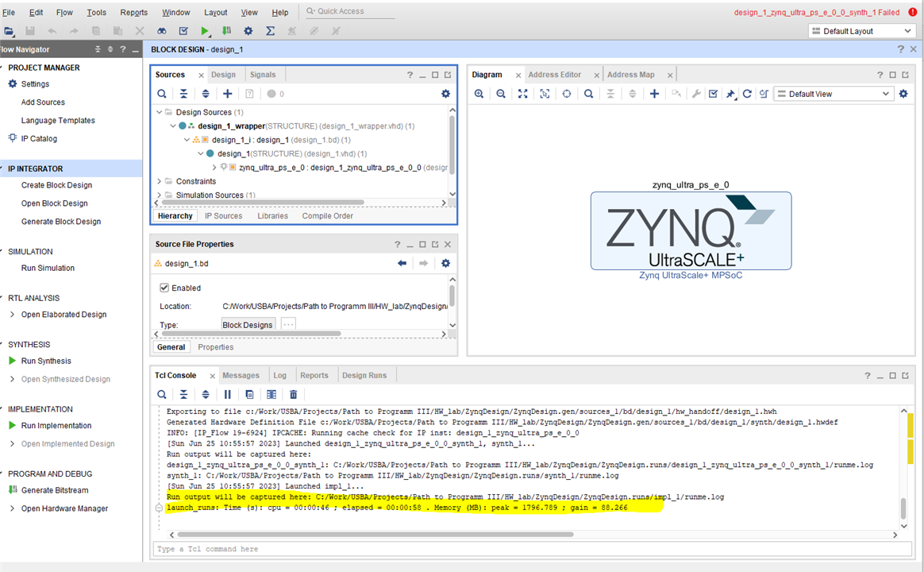The image size is (924, 572).
Task: Click Run Synthesis in Flow Navigator
Action: point(46,361)
